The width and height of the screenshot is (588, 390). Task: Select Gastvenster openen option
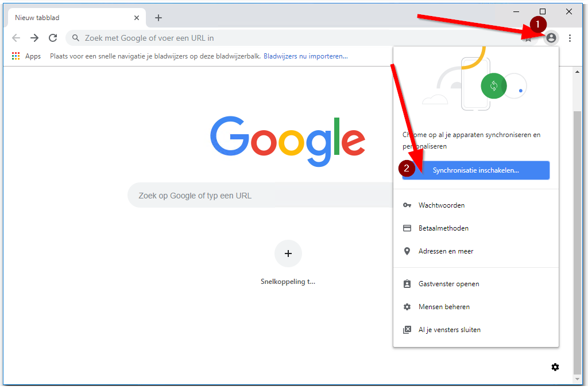tap(476, 284)
